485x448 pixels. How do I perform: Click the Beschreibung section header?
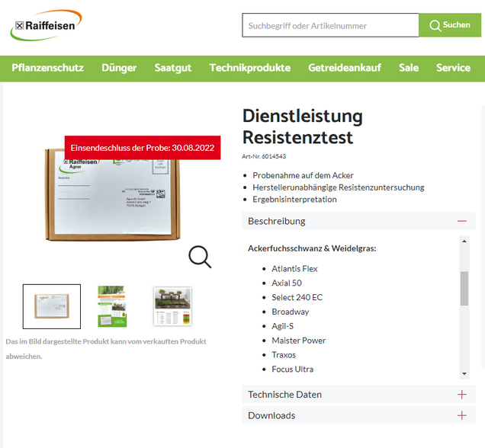(x=358, y=221)
